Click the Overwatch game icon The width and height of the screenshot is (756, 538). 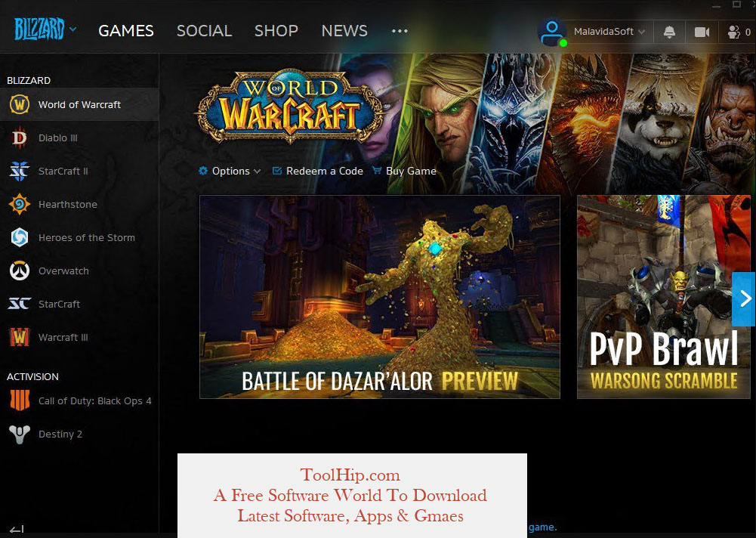click(20, 271)
